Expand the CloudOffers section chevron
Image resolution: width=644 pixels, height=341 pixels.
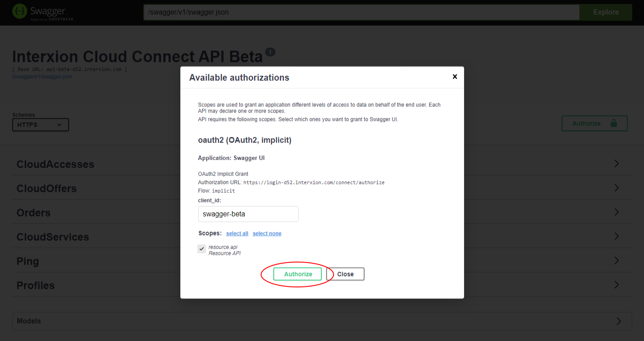(x=616, y=188)
